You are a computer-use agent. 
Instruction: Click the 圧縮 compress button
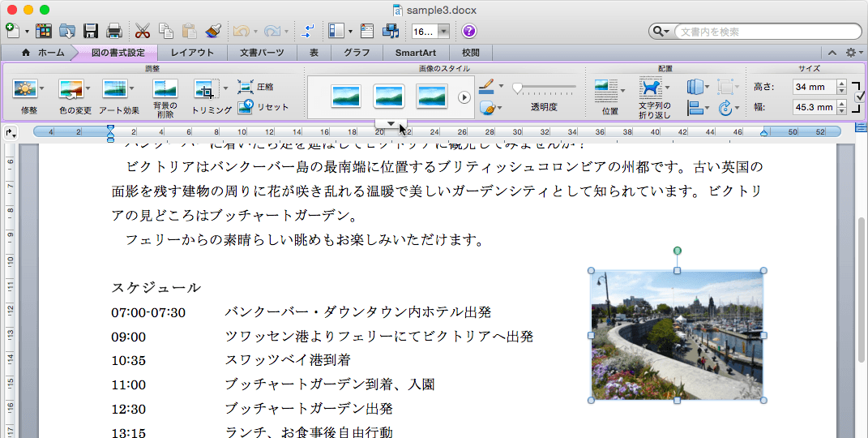tap(255, 87)
